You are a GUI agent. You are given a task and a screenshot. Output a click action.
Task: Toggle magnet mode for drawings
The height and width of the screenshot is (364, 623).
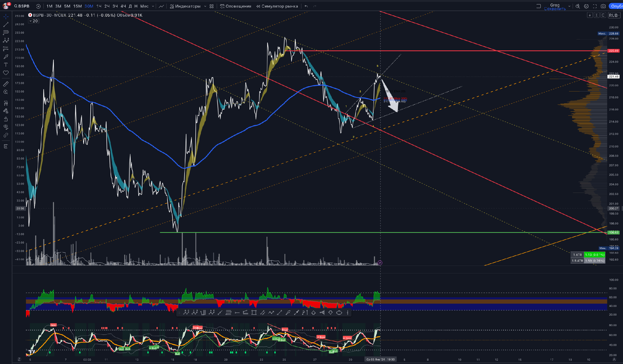(x=6, y=103)
